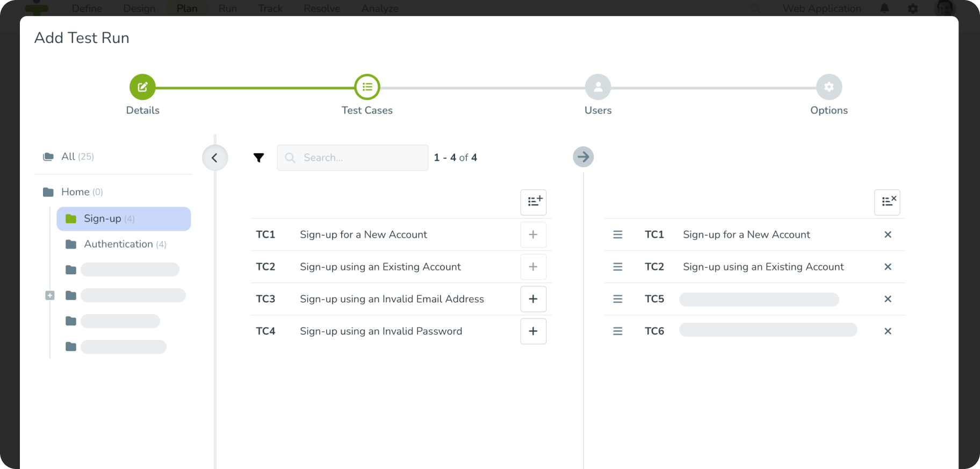Click the Test Cases step label
Screen dimensions: 980x469
pos(367,110)
